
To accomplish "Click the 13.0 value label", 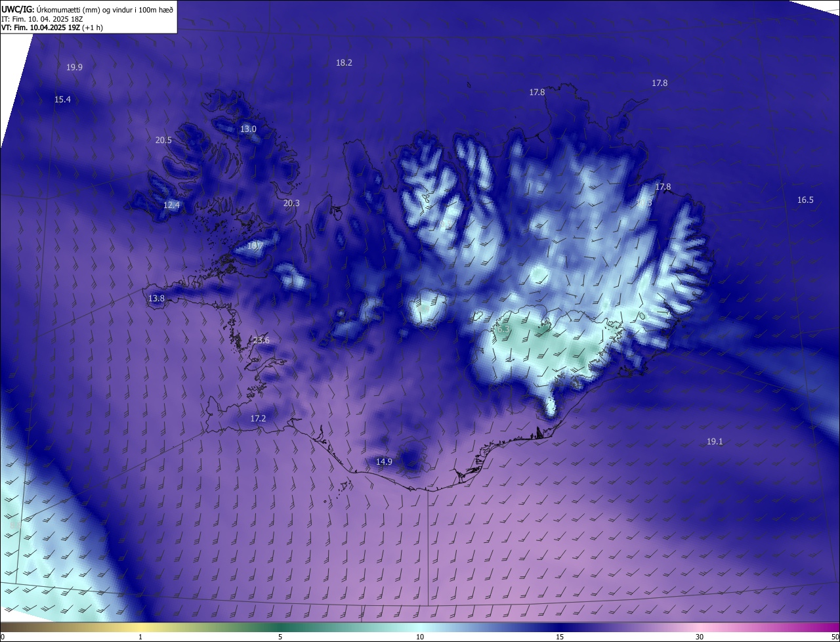I will click(x=248, y=129).
